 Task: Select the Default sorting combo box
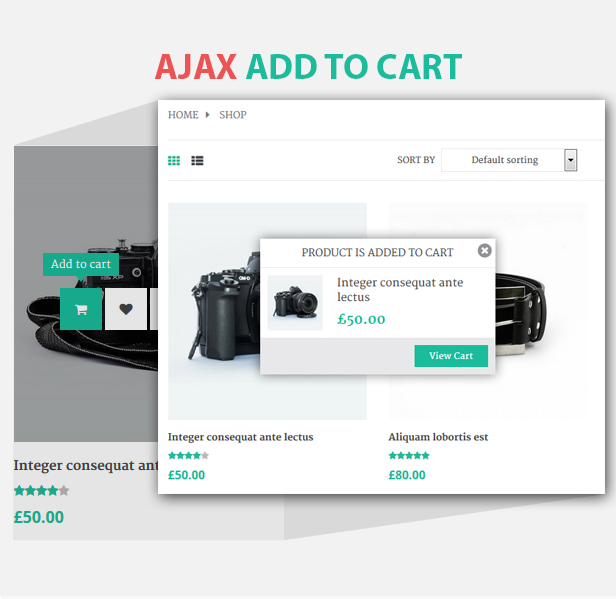509,160
